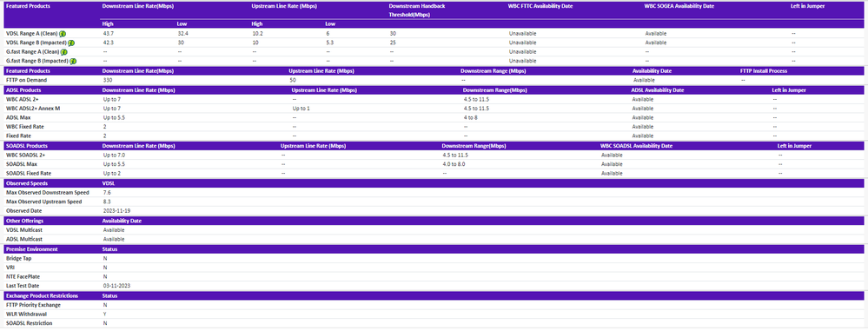Click the ADSL Availability Date column header
The height and width of the screenshot is (331, 868).
coord(658,89)
